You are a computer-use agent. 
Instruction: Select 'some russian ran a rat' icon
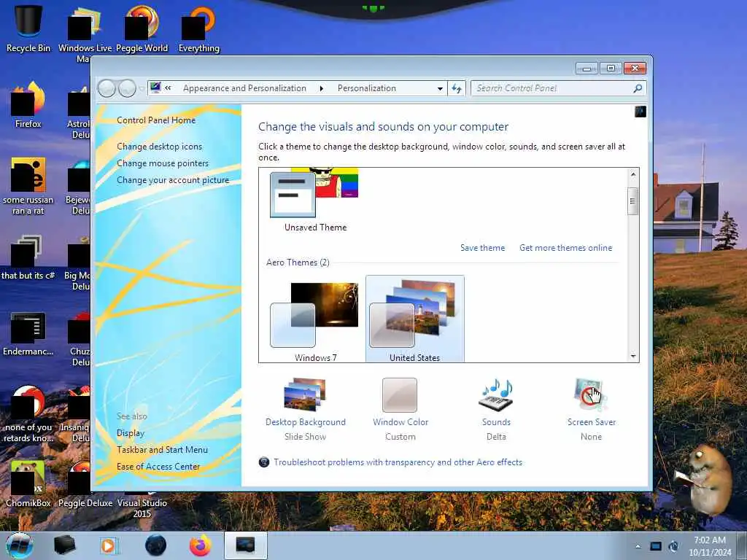click(28, 186)
